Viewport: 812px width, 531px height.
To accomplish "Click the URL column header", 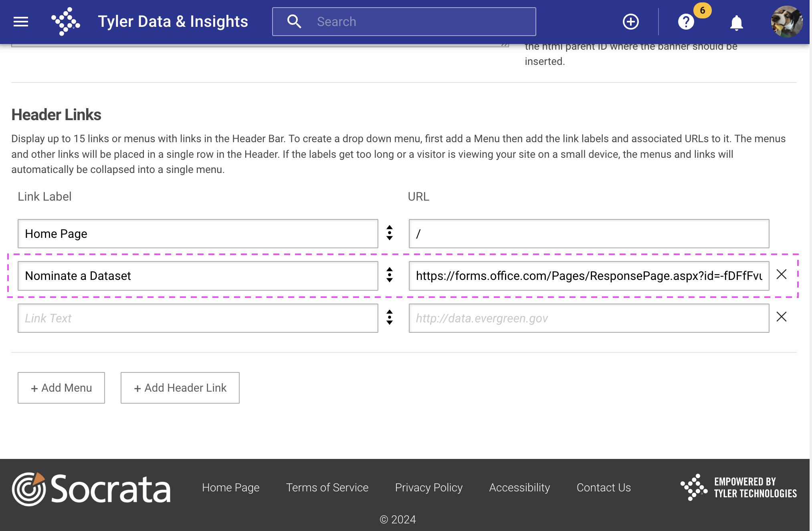I will pos(418,197).
